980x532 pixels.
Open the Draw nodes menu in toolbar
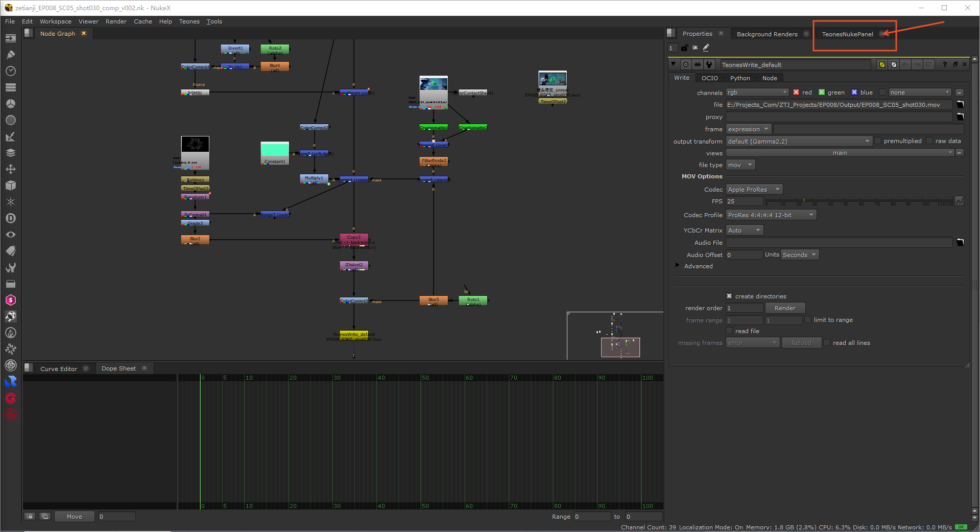pyautogui.click(x=10, y=55)
